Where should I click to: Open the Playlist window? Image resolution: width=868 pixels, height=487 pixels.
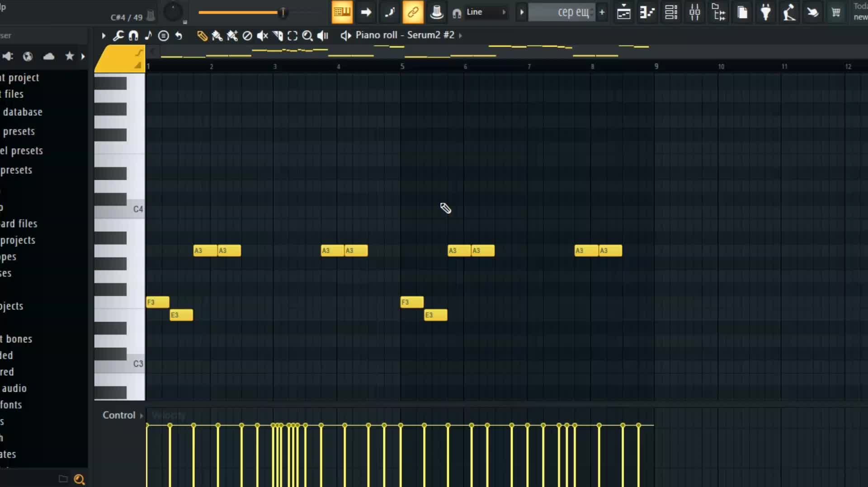pyautogui.click(x=624, y=12)
